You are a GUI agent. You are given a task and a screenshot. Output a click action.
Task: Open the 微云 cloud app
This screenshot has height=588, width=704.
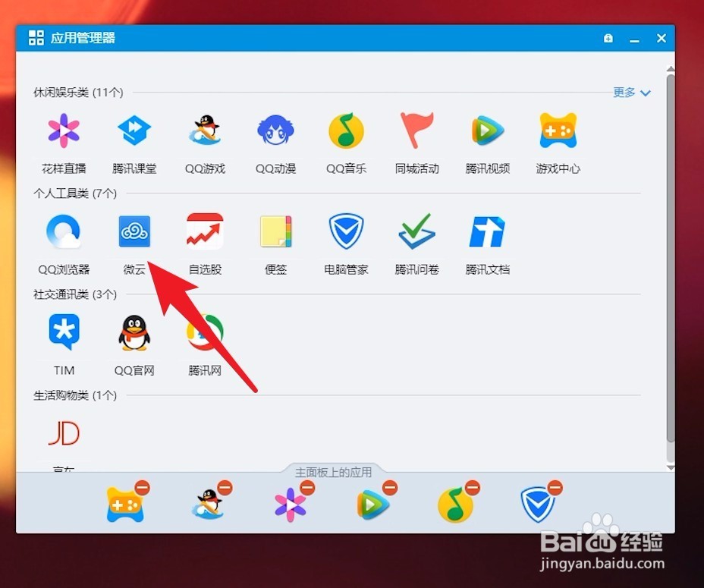(134, 232)
